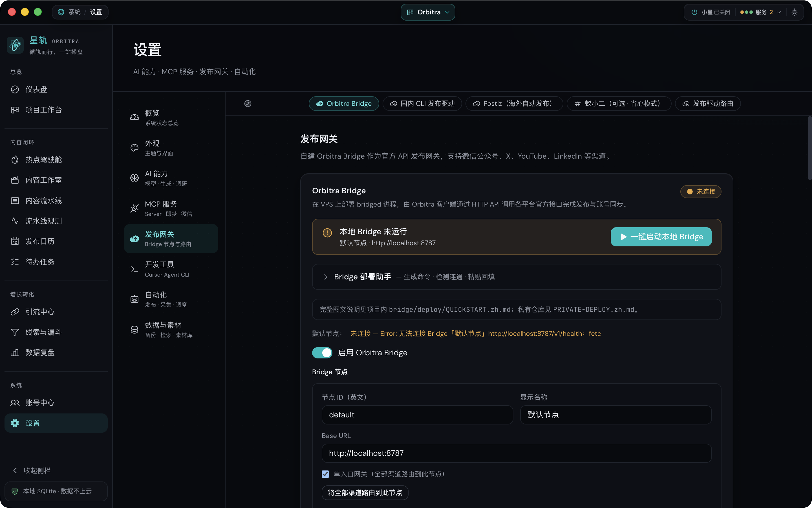The height and width of the screenshot is (508, 812).
Task: Click the 外观 palette icon
Action: click(134, 148)
